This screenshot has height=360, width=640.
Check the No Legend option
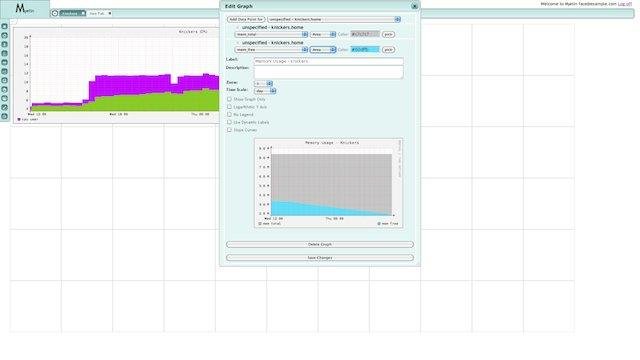229,115
